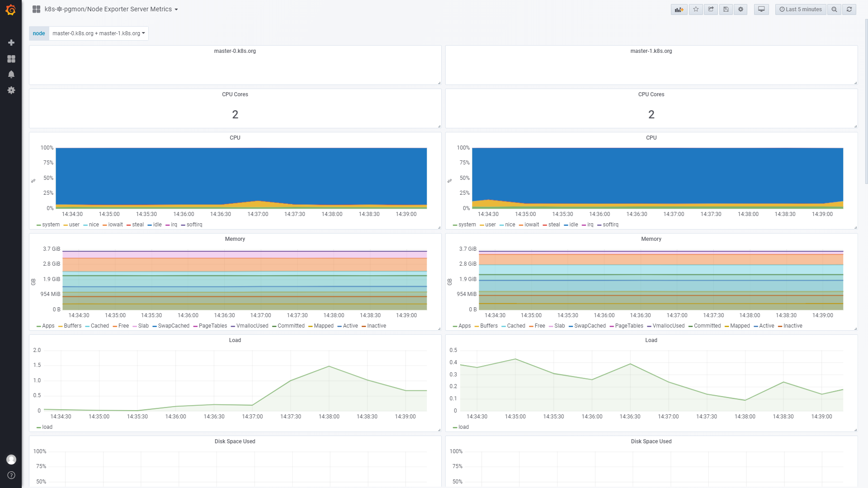
Task: Click the master-0 CPU panel title
Action: (x=235, y=138)
